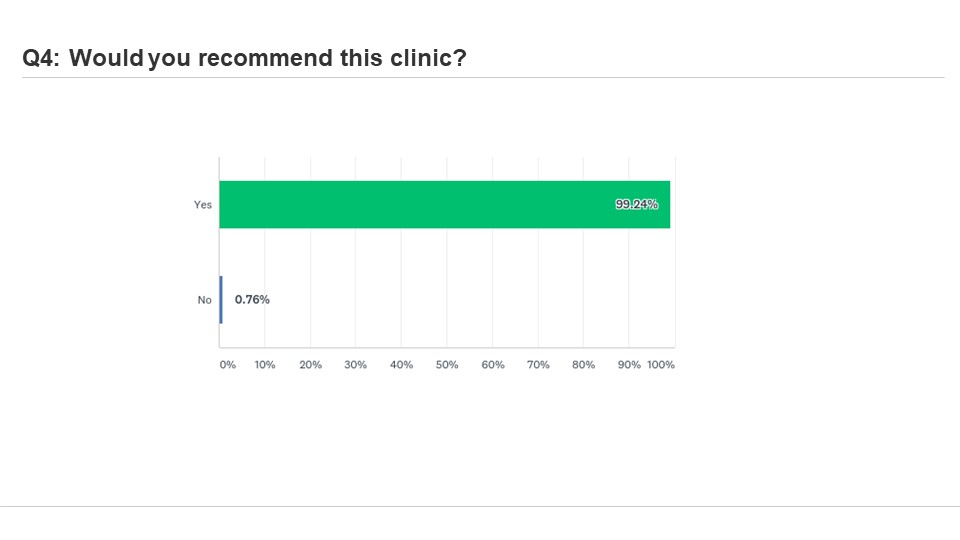Click the "Yes" category axis label
The height and width of the screenshot is (540, 960).
203,205
